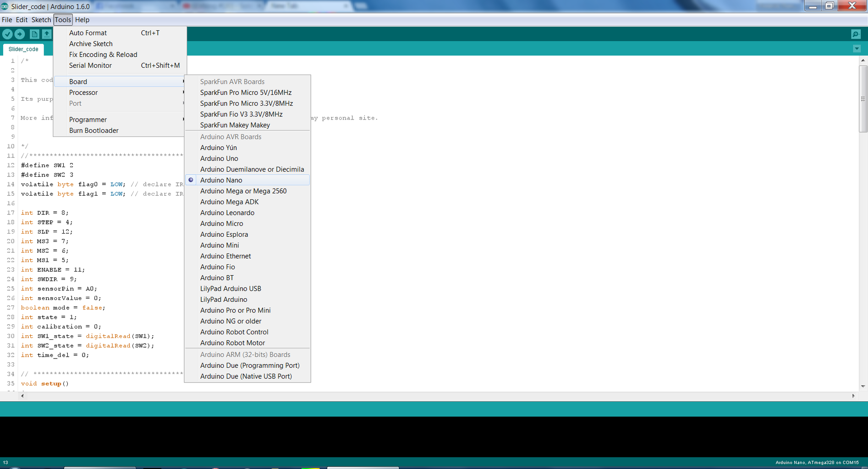Select the Arduino Mini board
This screenshot has height=469, width=868.
pos(247,245)
